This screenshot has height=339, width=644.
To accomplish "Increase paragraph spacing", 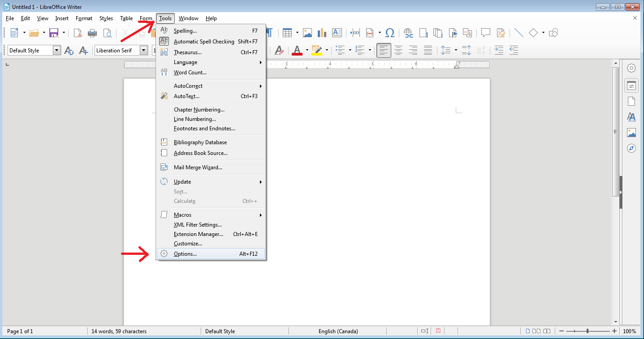I will coord(467,51).
